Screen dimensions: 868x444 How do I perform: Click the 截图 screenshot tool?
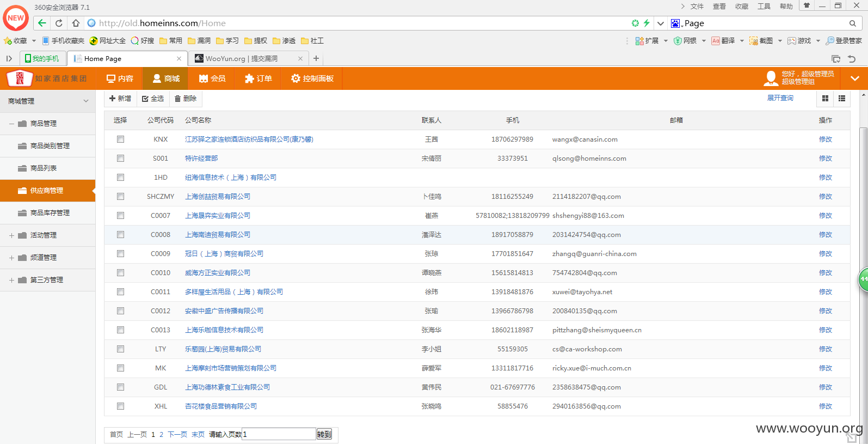click(x=761, y=41)
